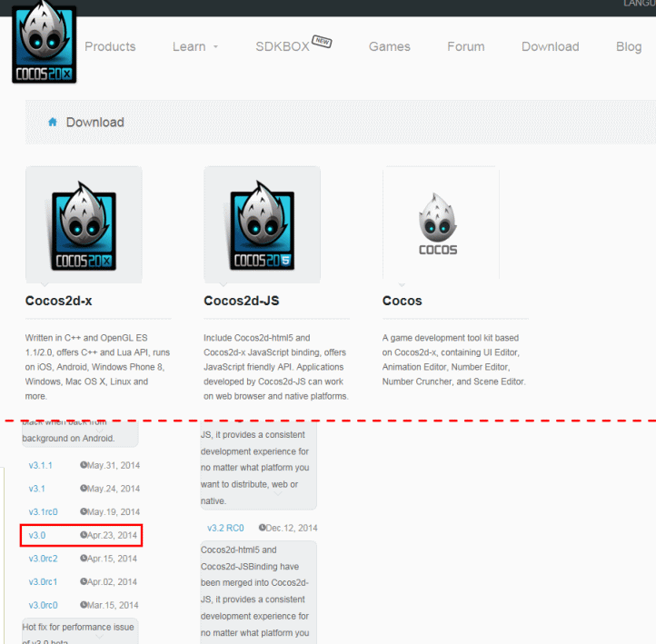Click the Cocos heading

coord(403,301)
